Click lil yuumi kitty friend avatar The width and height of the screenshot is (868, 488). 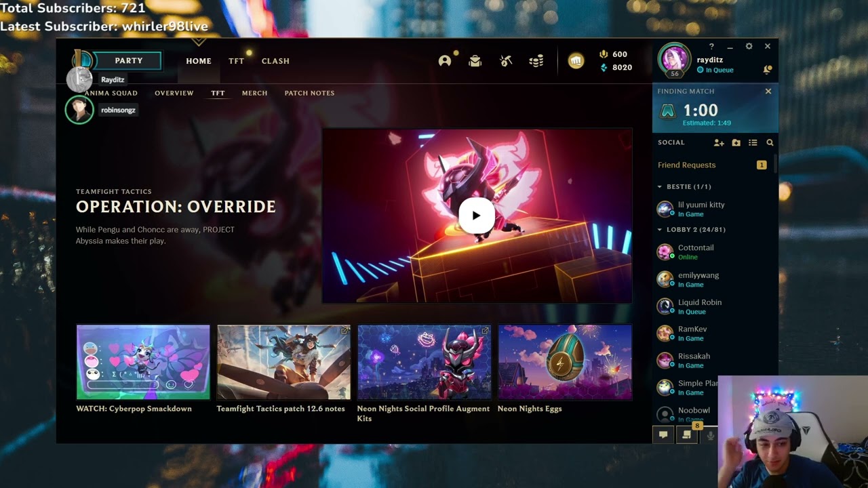665,209
